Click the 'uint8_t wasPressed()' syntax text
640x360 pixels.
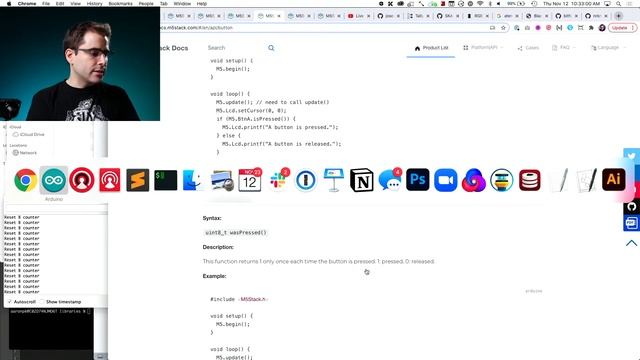(236, 233)
